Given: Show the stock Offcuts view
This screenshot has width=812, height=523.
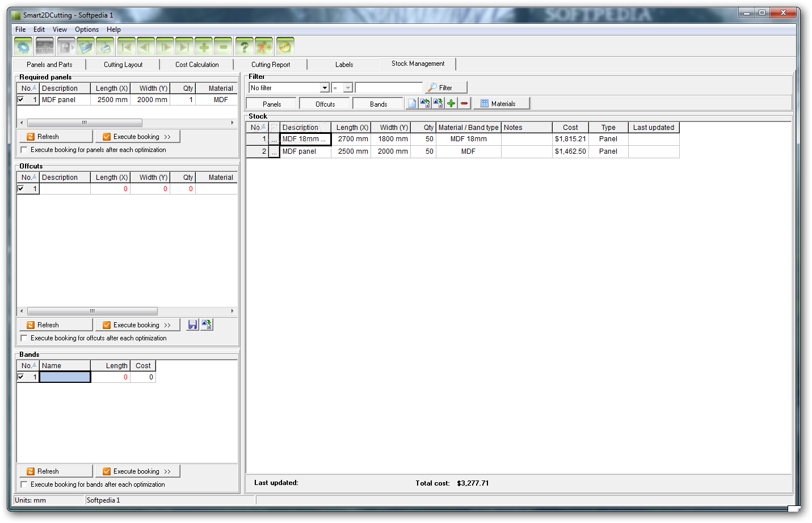Looking at the screenshot, I should coord(325,104).
